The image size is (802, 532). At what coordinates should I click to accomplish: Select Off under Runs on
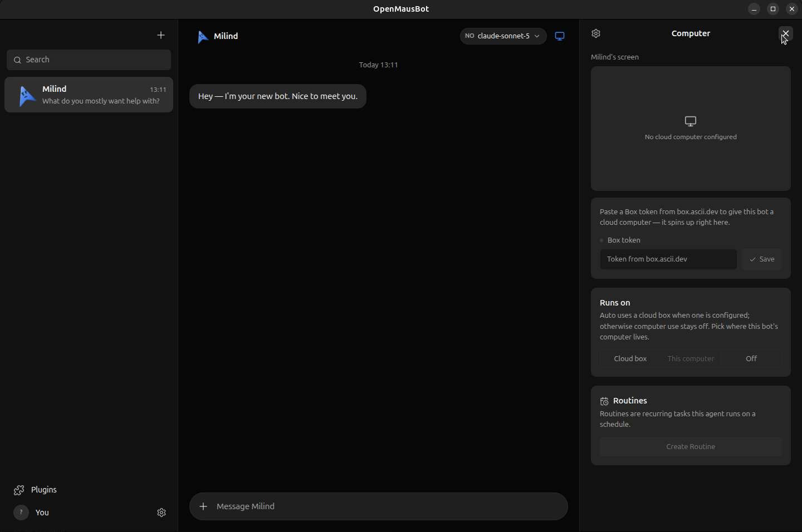click(x=751, y=359)
